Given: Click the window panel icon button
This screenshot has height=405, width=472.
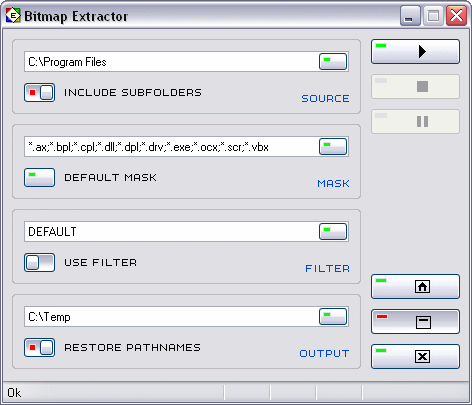Looking at the screenshot, I should [415, 322].
